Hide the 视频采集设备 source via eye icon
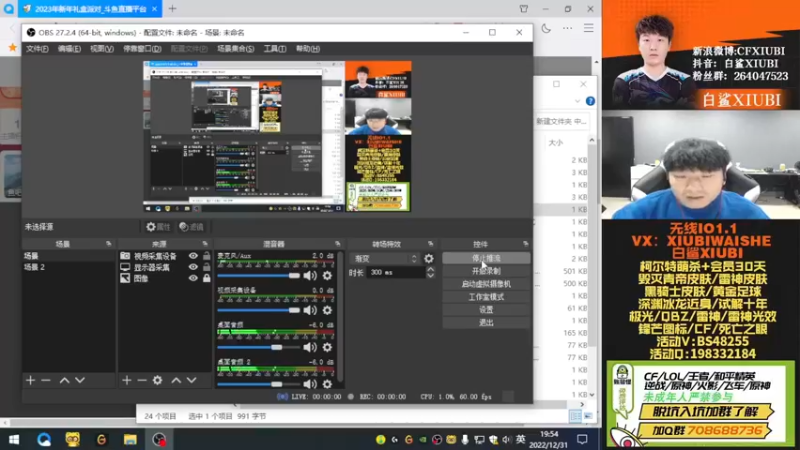This screenshot has width=800, height=450. [193, 256]
